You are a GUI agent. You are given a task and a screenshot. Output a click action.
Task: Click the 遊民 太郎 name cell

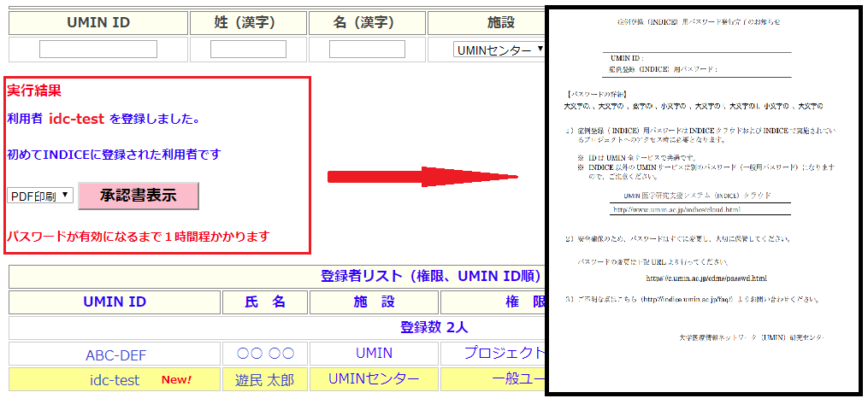tap(265, 380)
